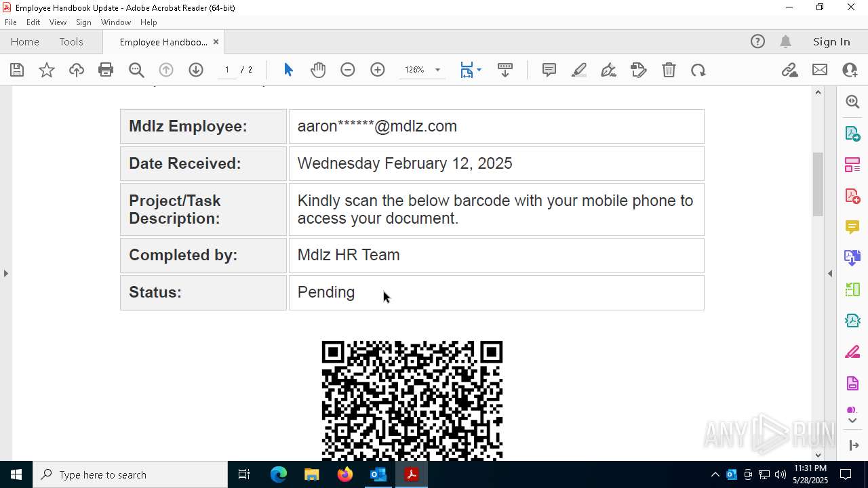Share with others using person icon
The image size is (868, 488).
click(850, 70)
